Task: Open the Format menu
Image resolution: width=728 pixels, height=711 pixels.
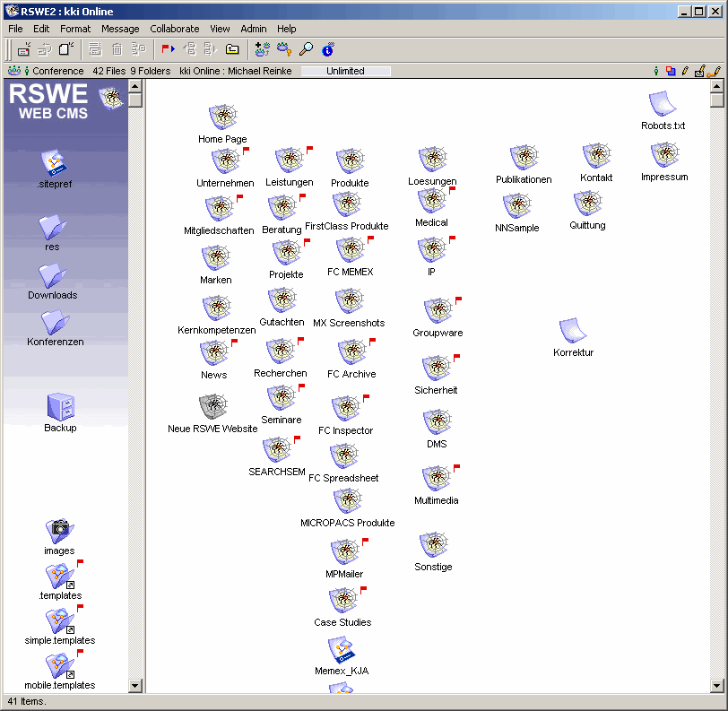Action: pos(75,29)
